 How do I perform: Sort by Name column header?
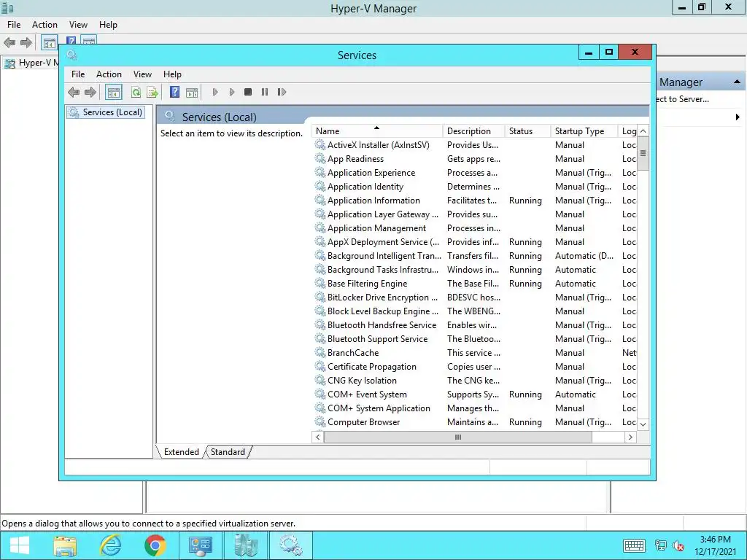point(377,131)
